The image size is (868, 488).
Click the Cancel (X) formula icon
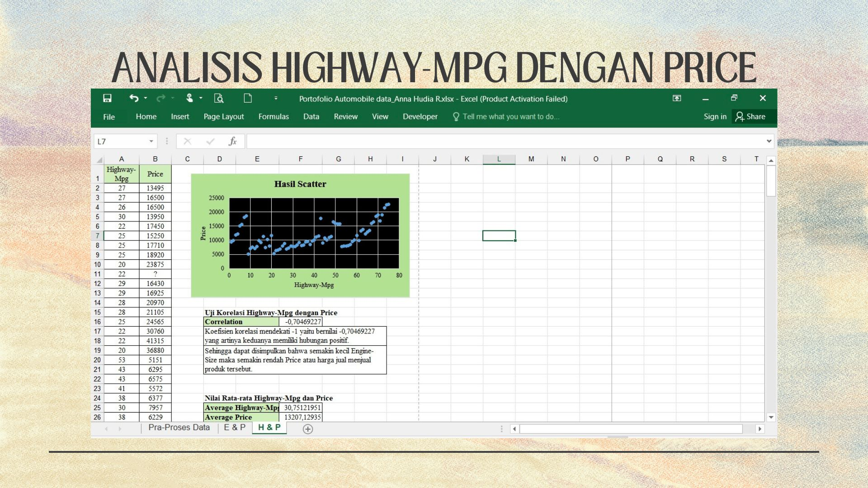[x=188, y=141]
